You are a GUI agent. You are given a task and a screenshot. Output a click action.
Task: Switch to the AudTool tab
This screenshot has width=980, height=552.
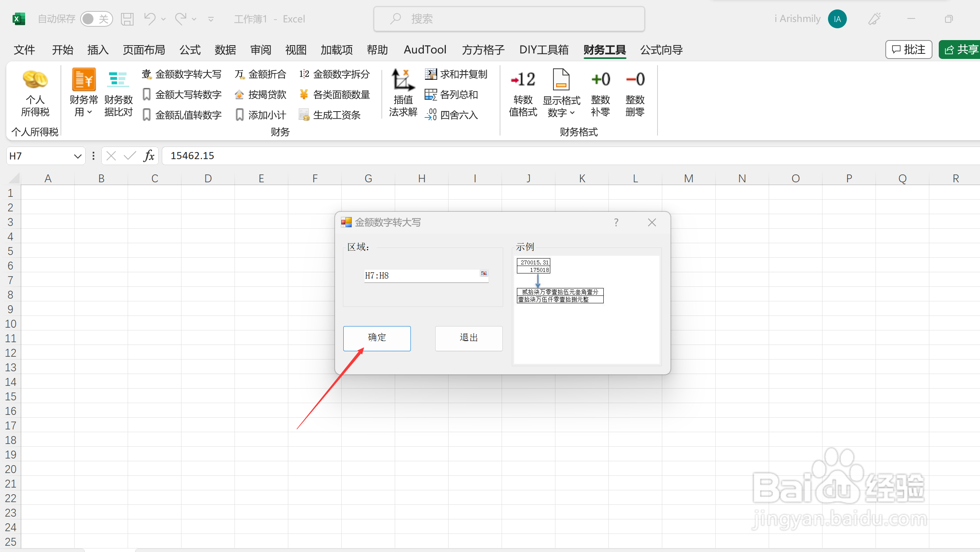[425, 50]
